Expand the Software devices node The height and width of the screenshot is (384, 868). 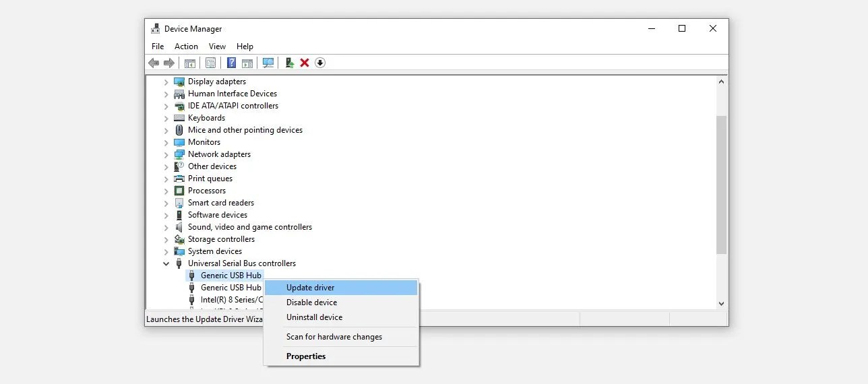(x=166, y=215)
